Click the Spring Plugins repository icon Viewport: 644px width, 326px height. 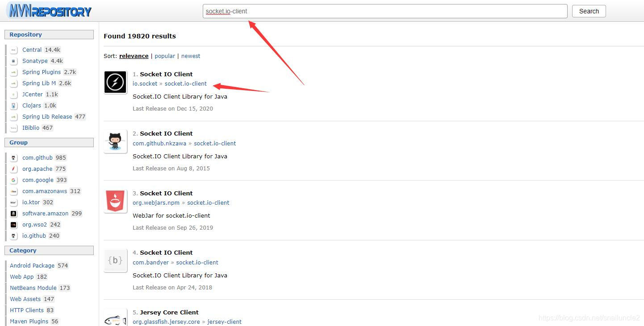[x=14, y=72]
